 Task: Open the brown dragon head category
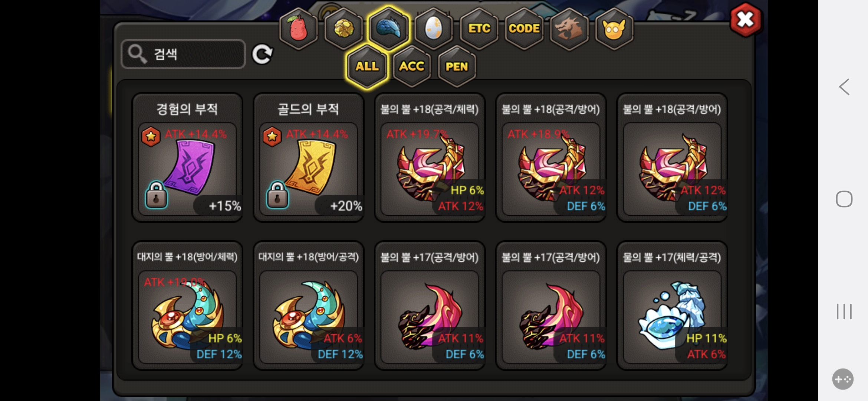[569, 29]
